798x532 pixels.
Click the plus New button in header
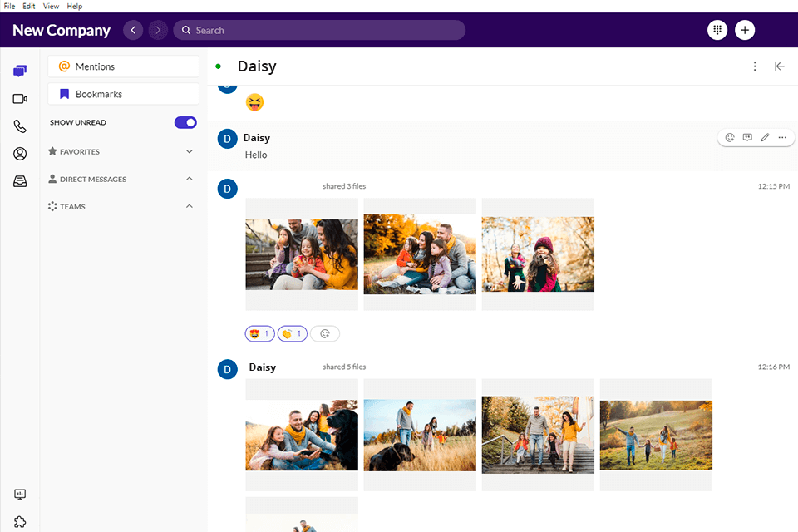(745, 30)
